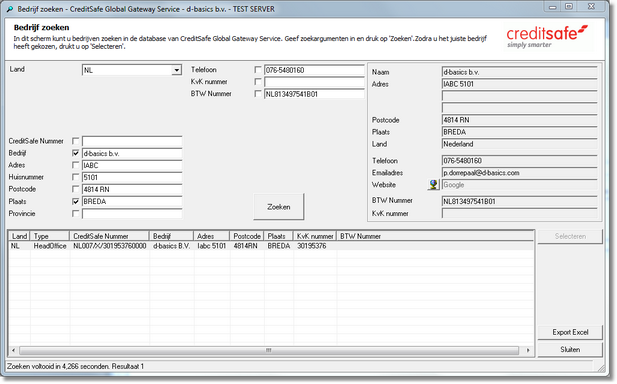Image resolution: width=617 pixels, height=384 pixels.
Task: Sort results by CreditSafe Nummer column
Action: pos(109,236)
